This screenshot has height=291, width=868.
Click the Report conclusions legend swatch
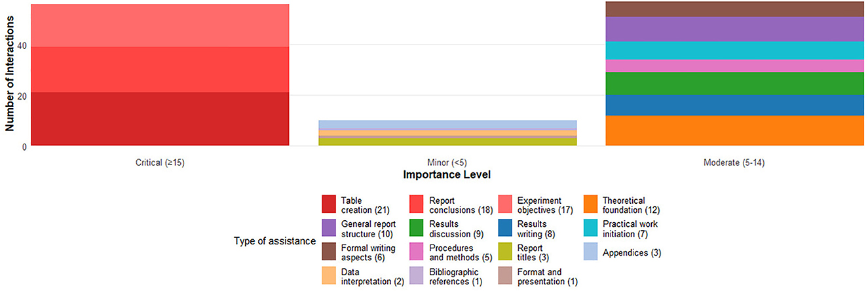pyautogui.click(x=417, y=204)
